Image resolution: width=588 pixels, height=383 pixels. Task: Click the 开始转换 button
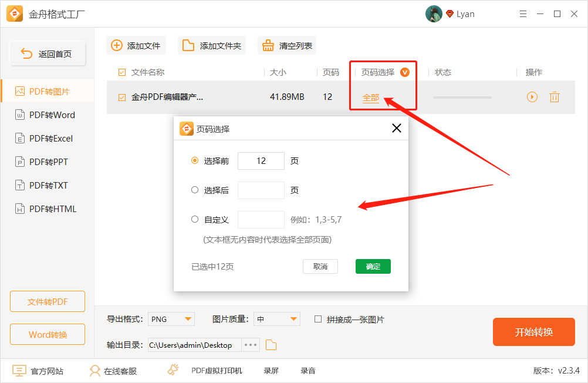click(x=533, y=332)
